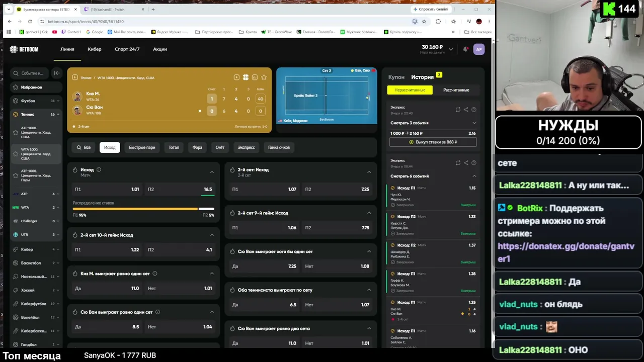Share the 22:40 express bet
This screenshot has width=644, height=362.
(x=466, y=110)
